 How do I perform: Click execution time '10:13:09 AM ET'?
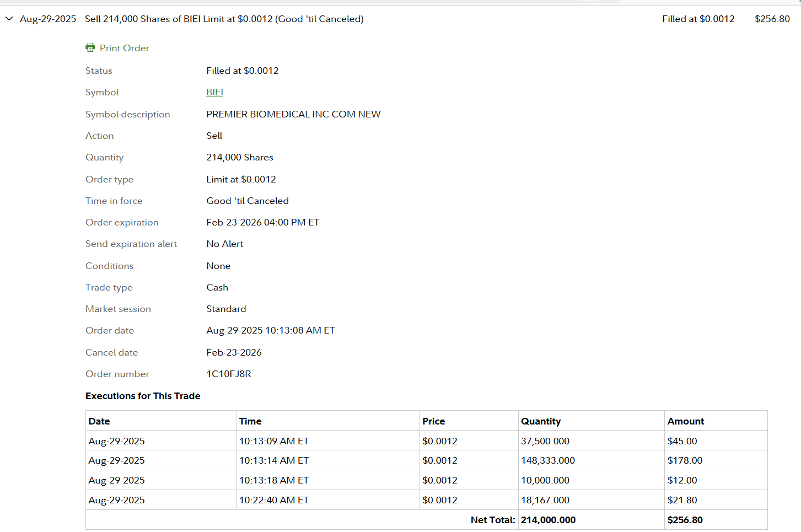(274, 441)
